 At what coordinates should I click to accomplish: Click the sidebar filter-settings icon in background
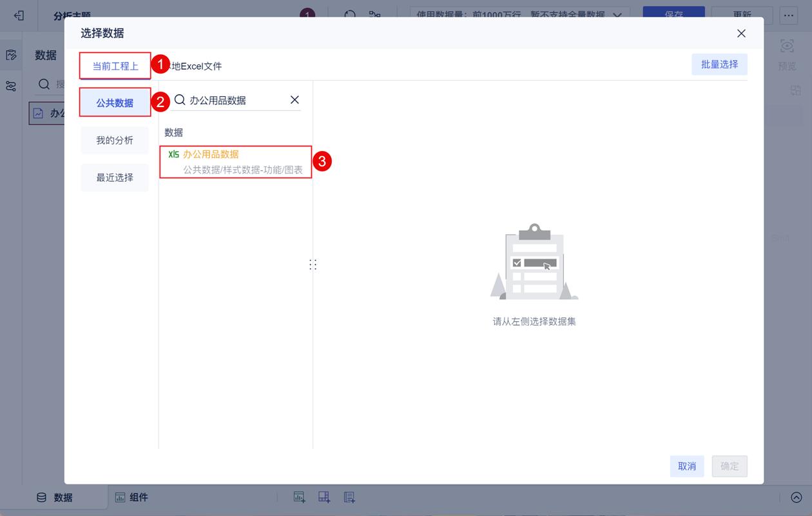11,86
